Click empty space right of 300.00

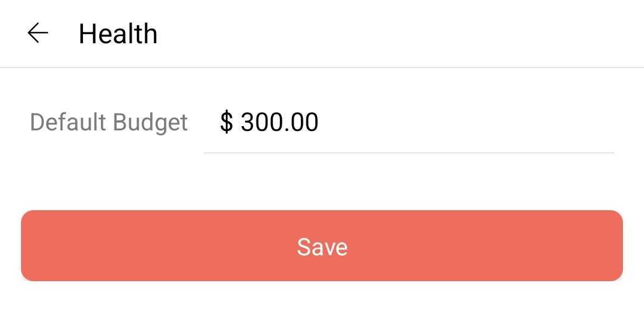(469, 123)
